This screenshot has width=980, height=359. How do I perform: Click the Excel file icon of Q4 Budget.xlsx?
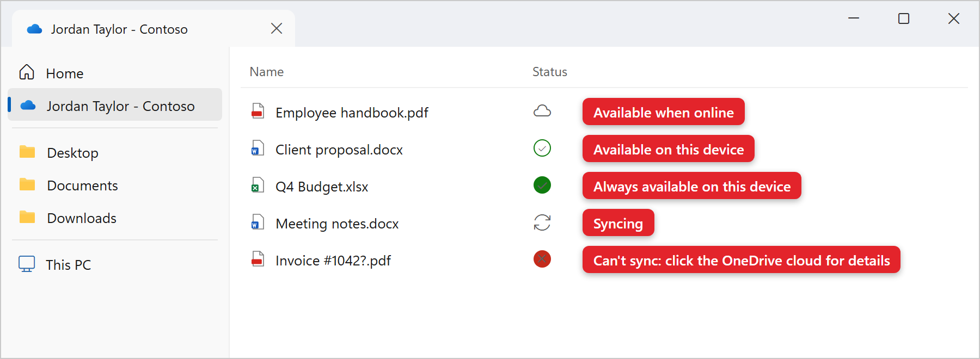(258, 185)
